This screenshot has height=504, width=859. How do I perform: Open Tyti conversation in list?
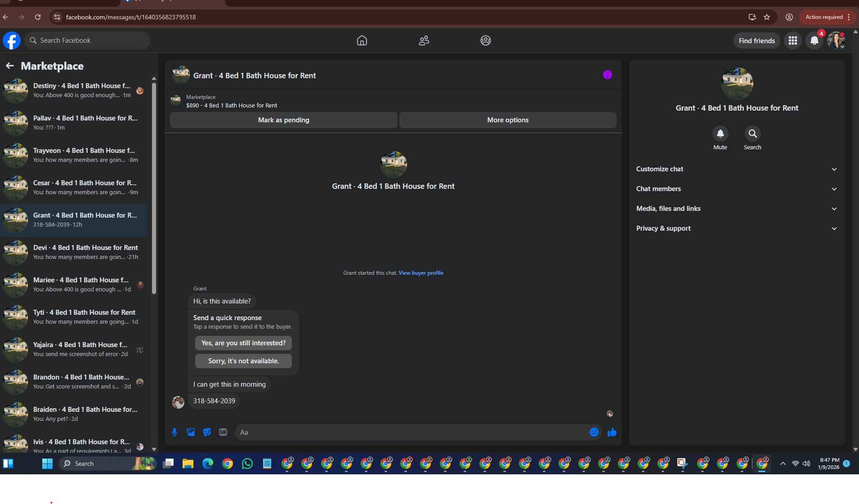pos(74,317)
